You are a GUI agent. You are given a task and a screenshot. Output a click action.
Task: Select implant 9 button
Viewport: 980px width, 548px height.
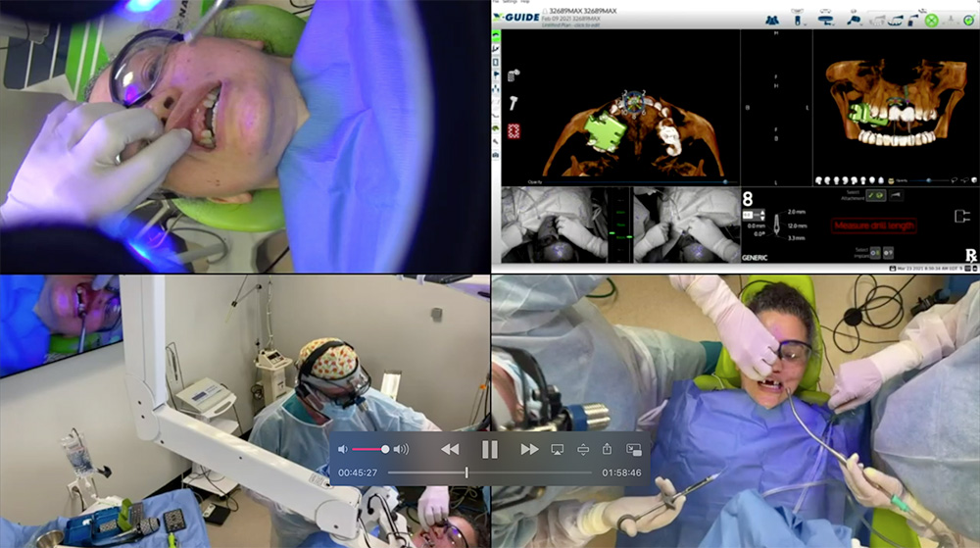[888, 253]
